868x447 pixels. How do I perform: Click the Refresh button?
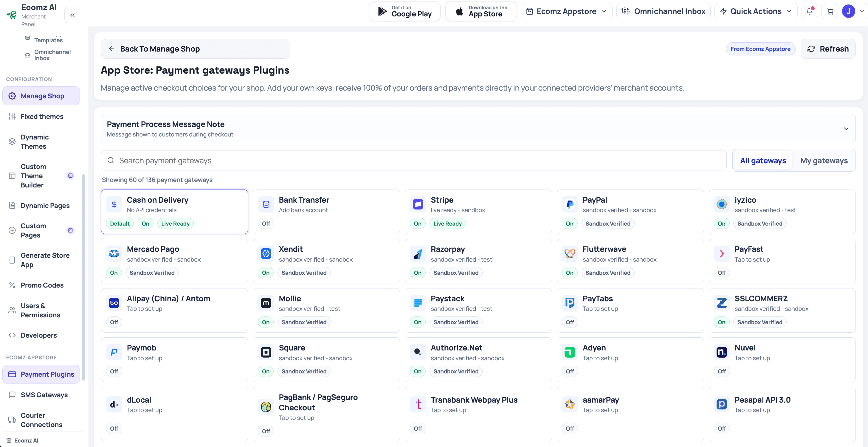tap(828, 49)
